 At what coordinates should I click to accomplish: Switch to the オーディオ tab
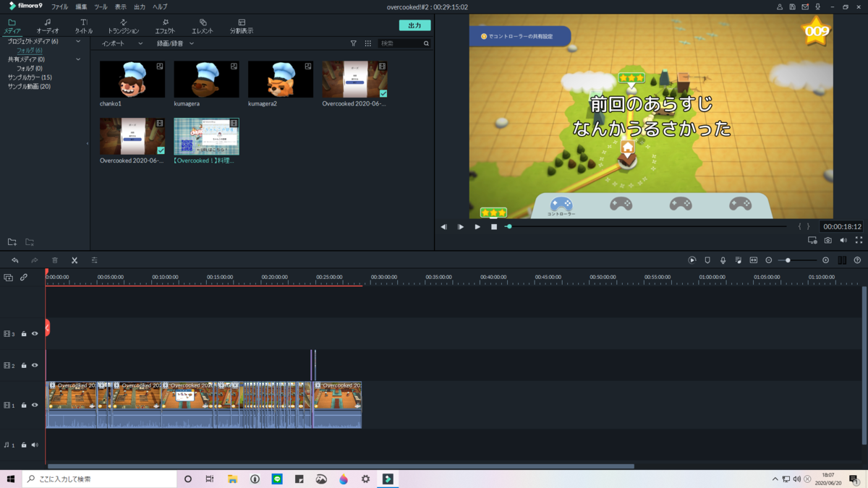coord(48,27)
